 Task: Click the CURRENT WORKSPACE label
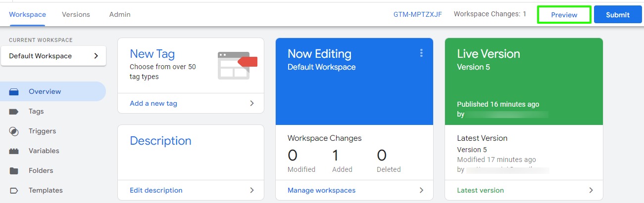pyautogui.click(x=41, y=40)
